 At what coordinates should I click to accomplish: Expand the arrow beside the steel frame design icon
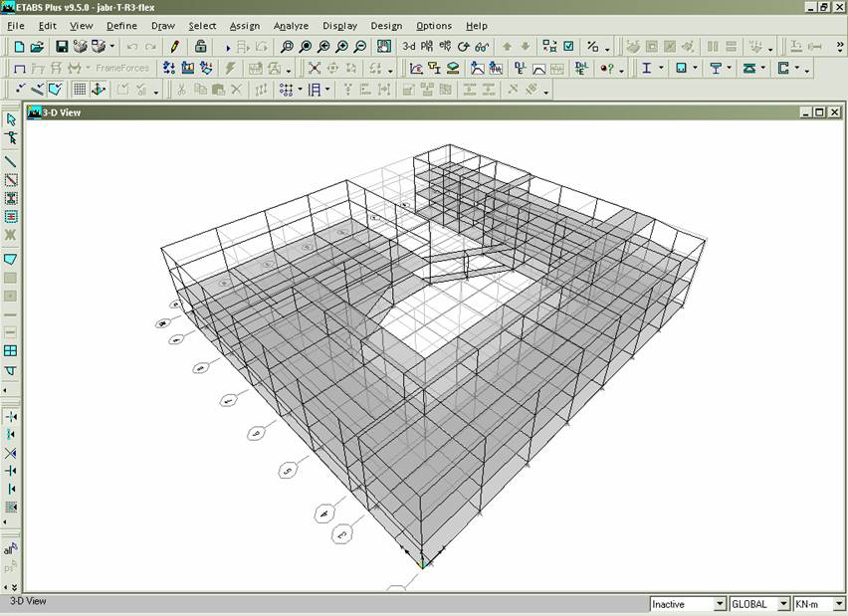[x=661, y=68]
